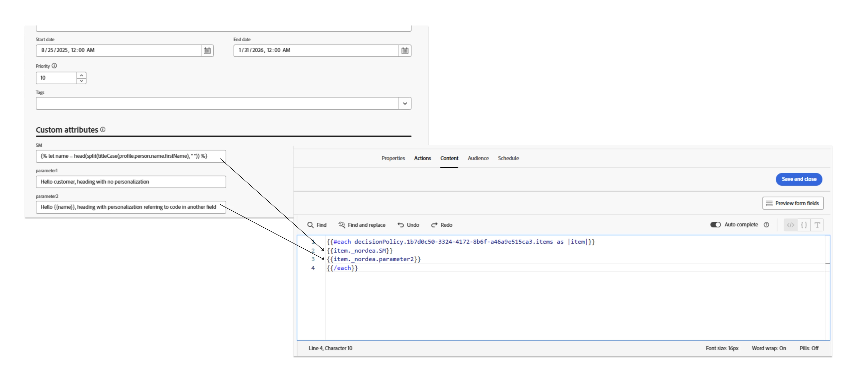868x382 pixels.
Task: Open Find and replace
Action: point(362,225)
